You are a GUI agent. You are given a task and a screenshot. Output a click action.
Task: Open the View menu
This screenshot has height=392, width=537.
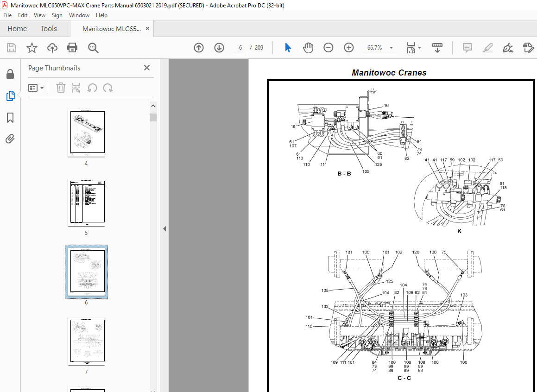[x=39, y=15]
